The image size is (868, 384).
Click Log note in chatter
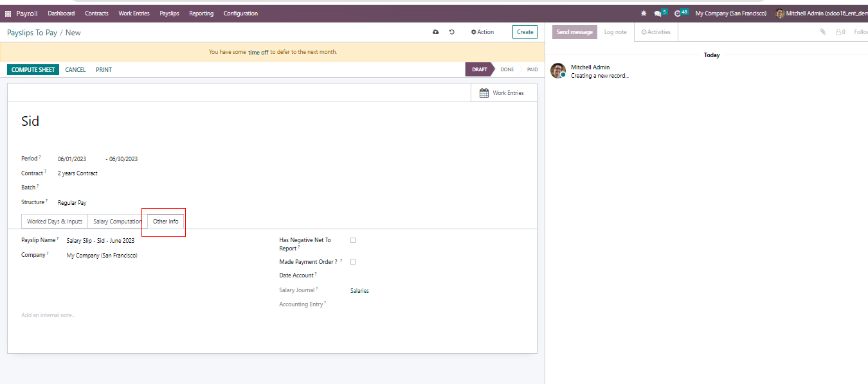615,32
